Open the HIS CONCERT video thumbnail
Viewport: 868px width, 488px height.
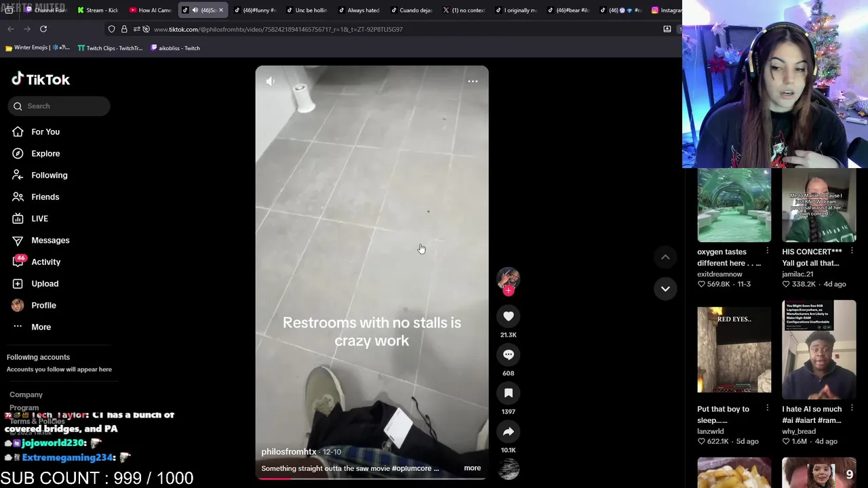coord(819,205)
